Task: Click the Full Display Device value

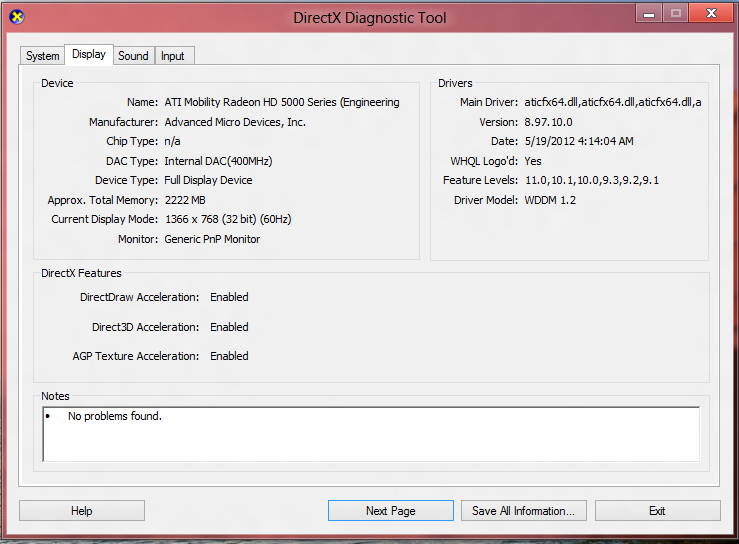Action: click(208, 181)
